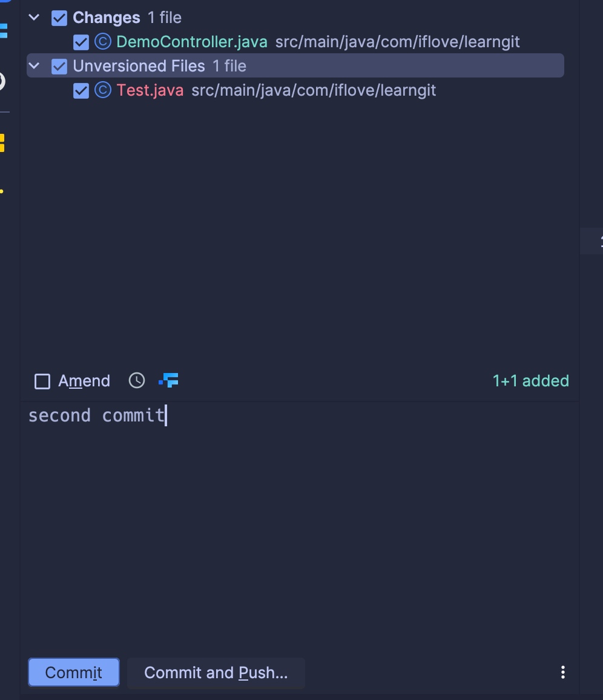603x700 pixels.
Task: Click the circular icon in the left sidebar
Action: (2, 82)
